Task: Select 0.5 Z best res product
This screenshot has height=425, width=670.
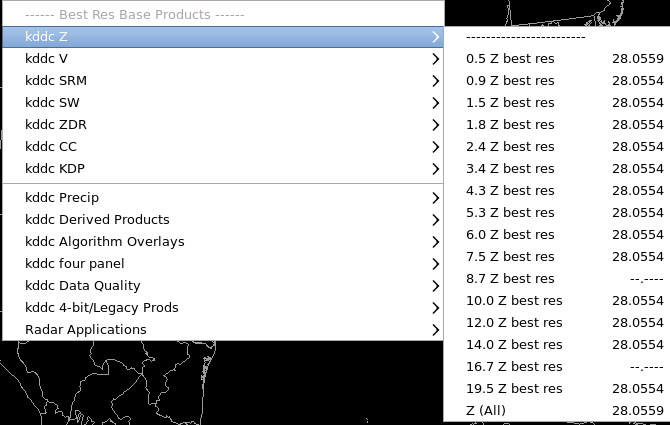Action: [x=557, y=59]
